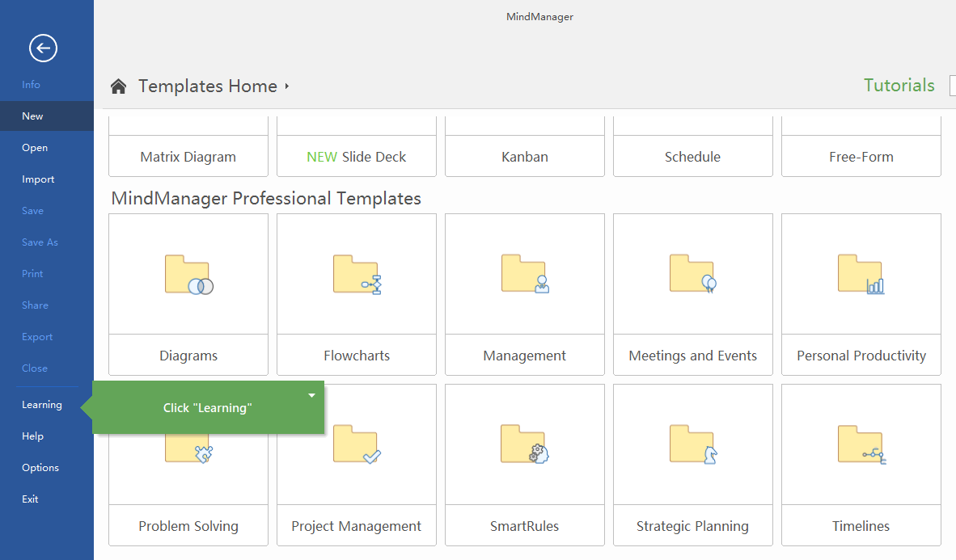Select the Kanban template
956x560 pixels.
pos(525,147)
